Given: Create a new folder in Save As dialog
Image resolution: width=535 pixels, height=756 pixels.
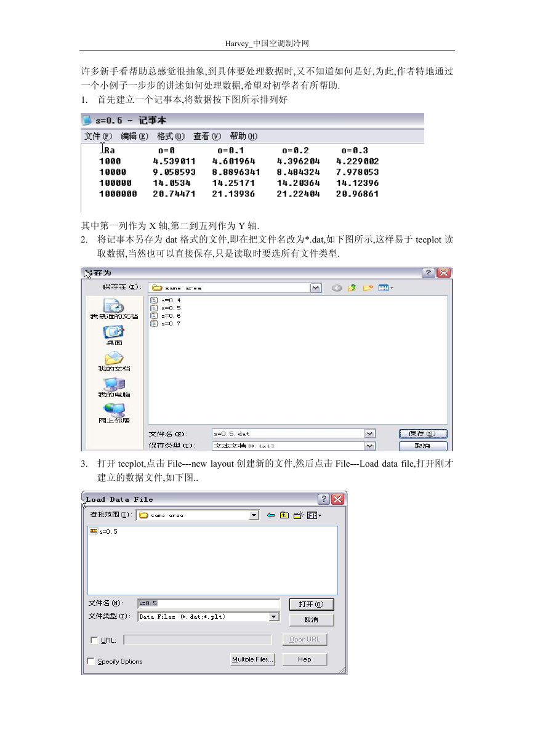Looking at the screenshot, I should click(368, 288).
